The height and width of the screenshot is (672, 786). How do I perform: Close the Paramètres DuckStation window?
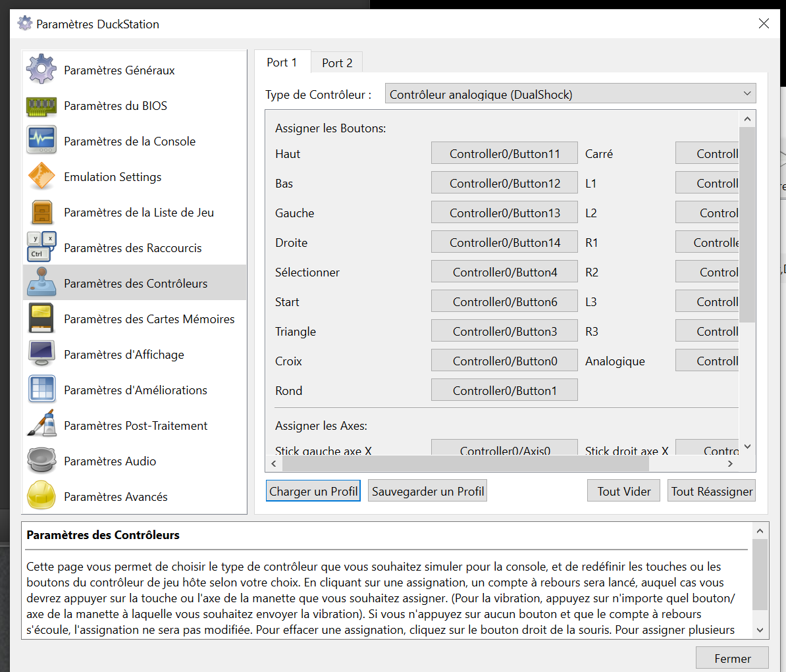[764, 24]
